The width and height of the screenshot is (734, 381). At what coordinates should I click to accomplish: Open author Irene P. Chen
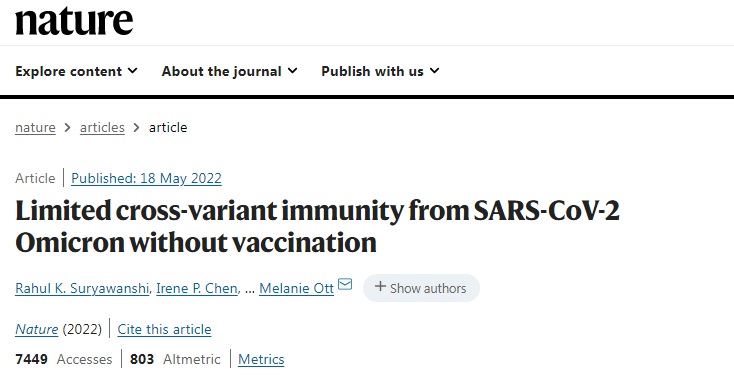point(197,288)
